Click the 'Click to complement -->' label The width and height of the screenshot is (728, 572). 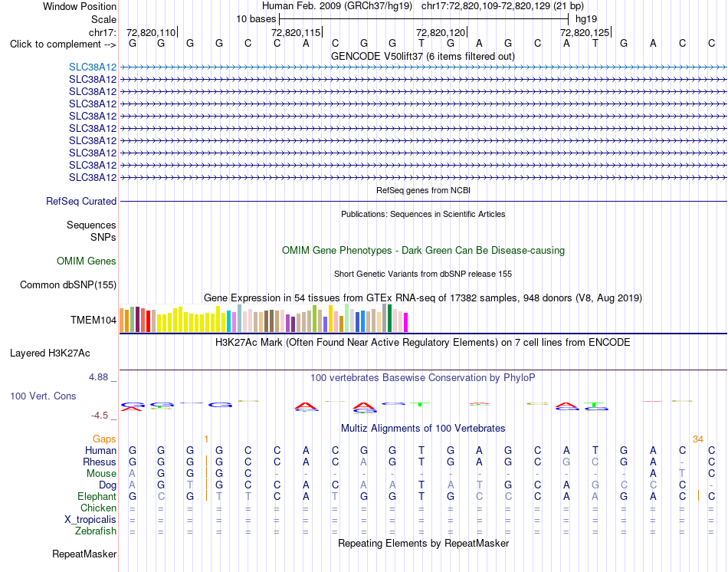[63, 44]
